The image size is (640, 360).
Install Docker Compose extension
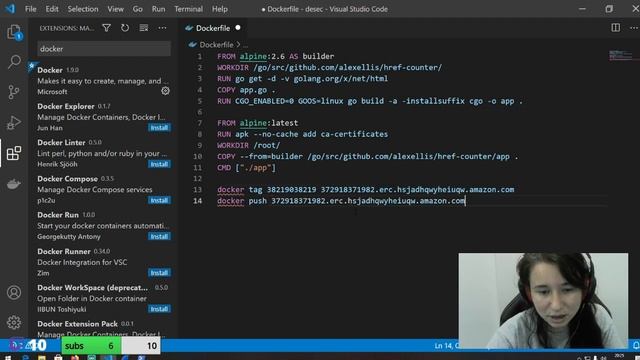pos(159,200)
